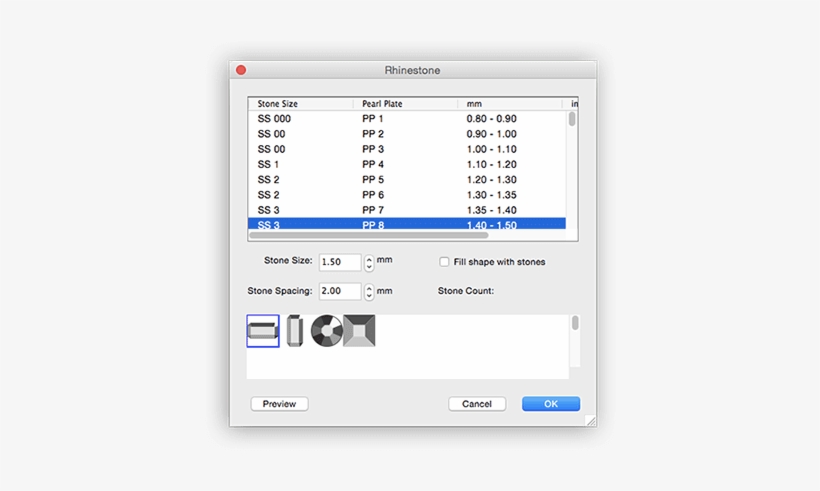Click the Stone Size stepper arrows

[369, 263]
